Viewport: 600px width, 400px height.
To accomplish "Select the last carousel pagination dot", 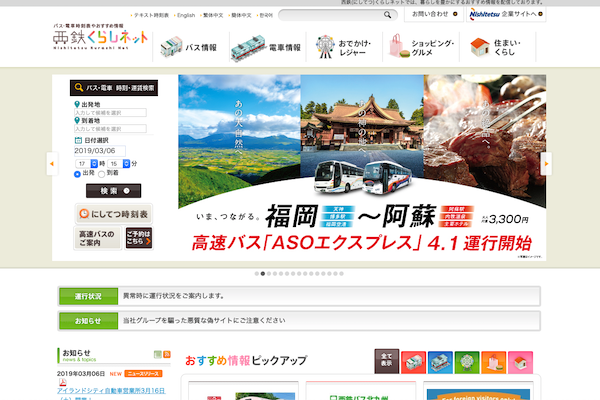I will (341, 274).
